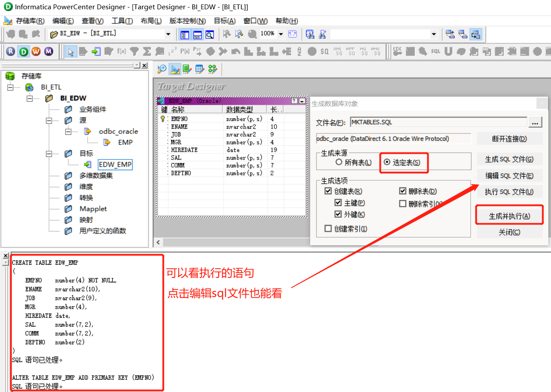Open the 版本控制 menu

click(x=187, y=21)
